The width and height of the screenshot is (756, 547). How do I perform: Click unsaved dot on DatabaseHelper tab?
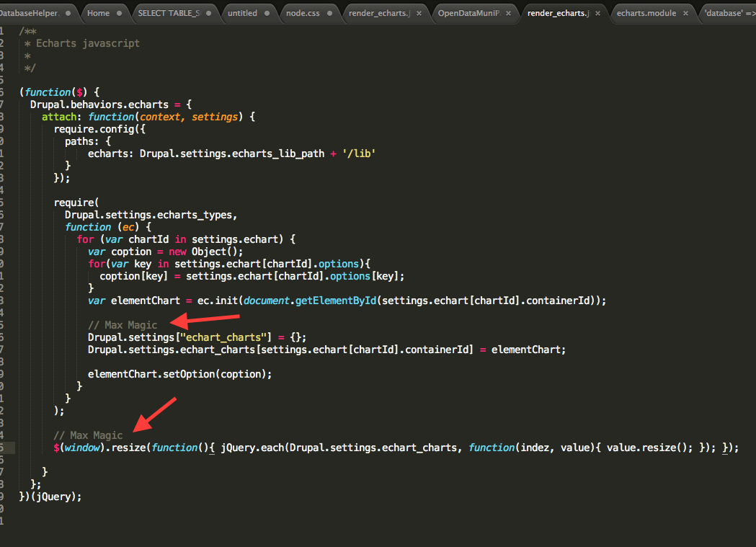(66, 13)
